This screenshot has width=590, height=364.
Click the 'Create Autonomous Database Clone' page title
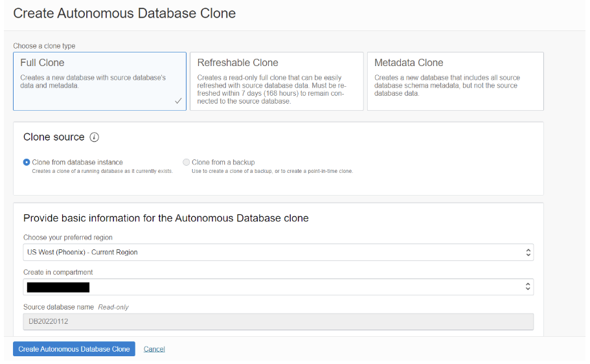click(124, 13)
